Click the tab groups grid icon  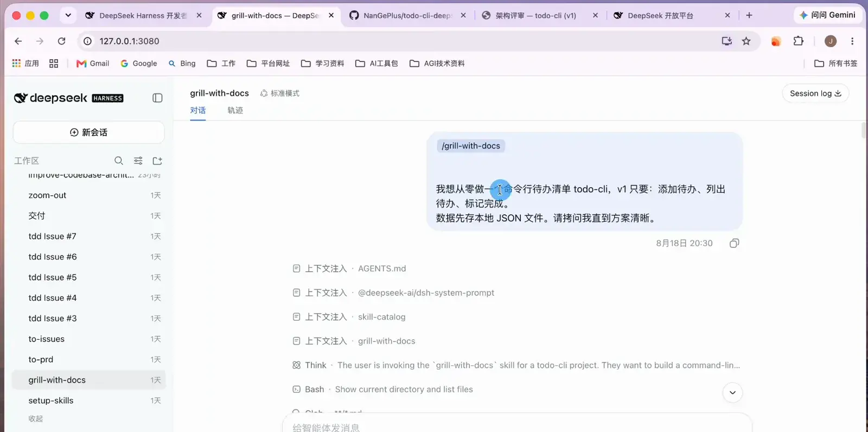point(54,63)
